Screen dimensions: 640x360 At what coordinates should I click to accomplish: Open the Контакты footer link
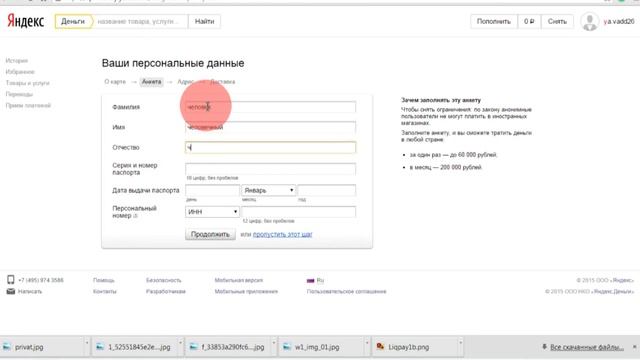pyautogui.click(x=105, y=291)
